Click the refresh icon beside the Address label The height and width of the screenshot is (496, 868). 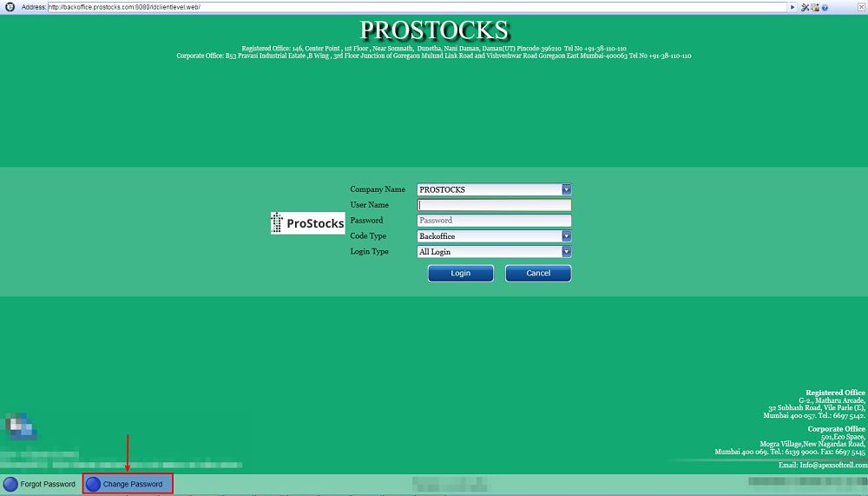click(x=10, y=7)
